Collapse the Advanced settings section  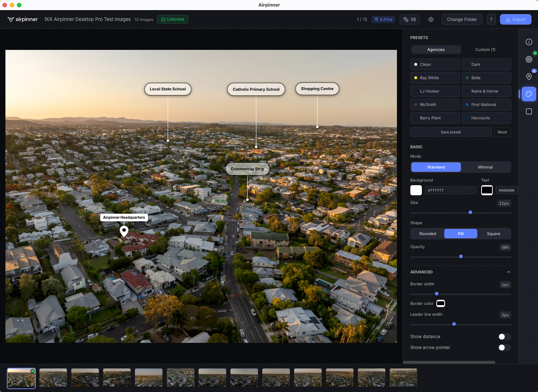(x=508, y=272)
